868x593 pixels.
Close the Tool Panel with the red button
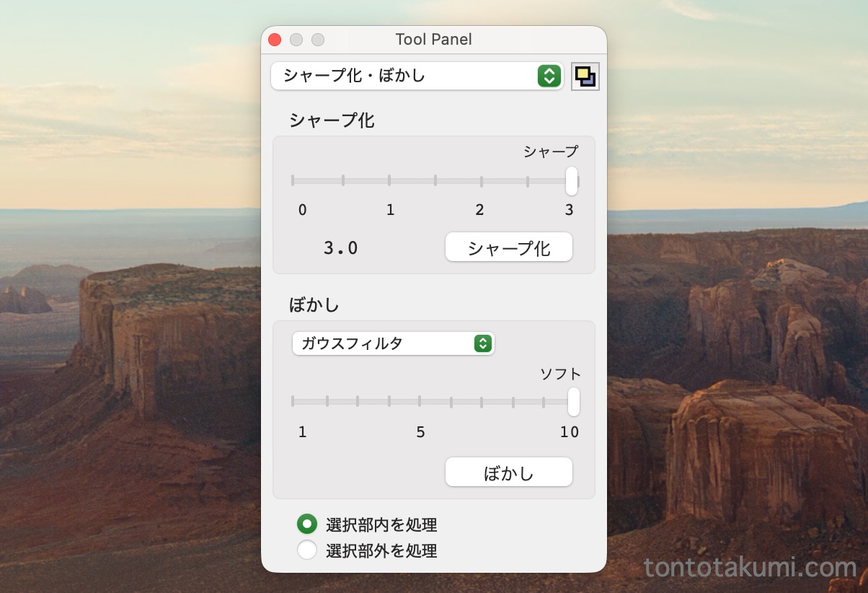click(275, 40)
